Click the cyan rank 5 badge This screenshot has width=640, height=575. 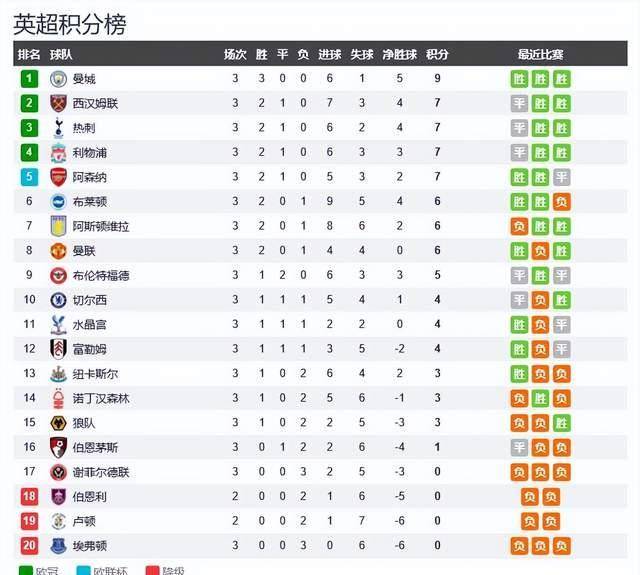point(29,177)
